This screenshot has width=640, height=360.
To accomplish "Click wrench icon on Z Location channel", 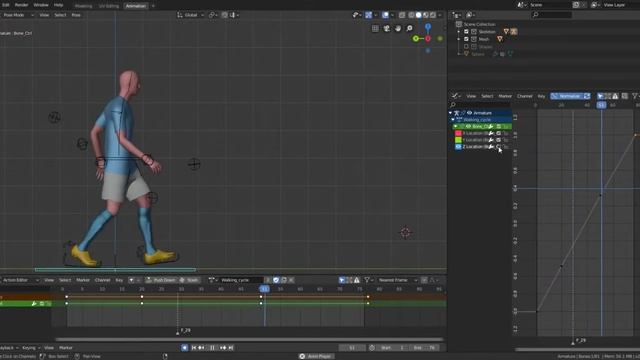I will pyautogui.click(x=491, y=147).
